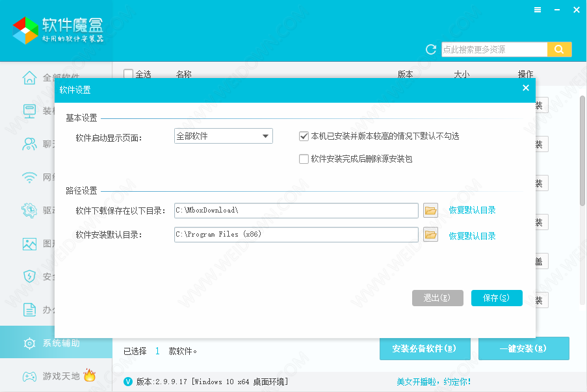Enable 软件安装完成后删除源安装包 checkbox
The width and height of the screenshot is (587, 392).
304,159
